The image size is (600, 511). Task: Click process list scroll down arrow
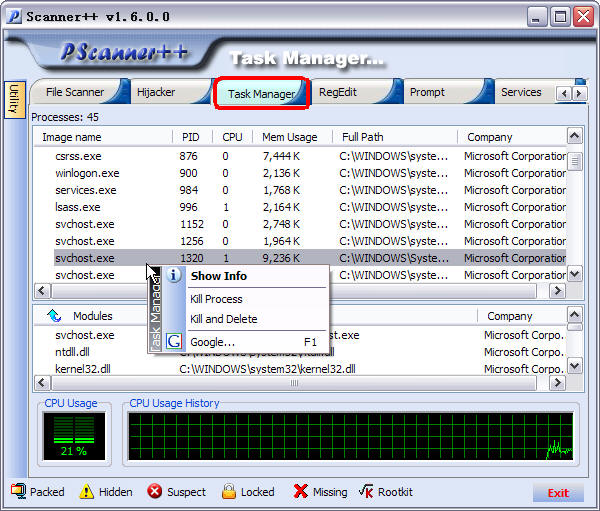(x=575, y=274)
